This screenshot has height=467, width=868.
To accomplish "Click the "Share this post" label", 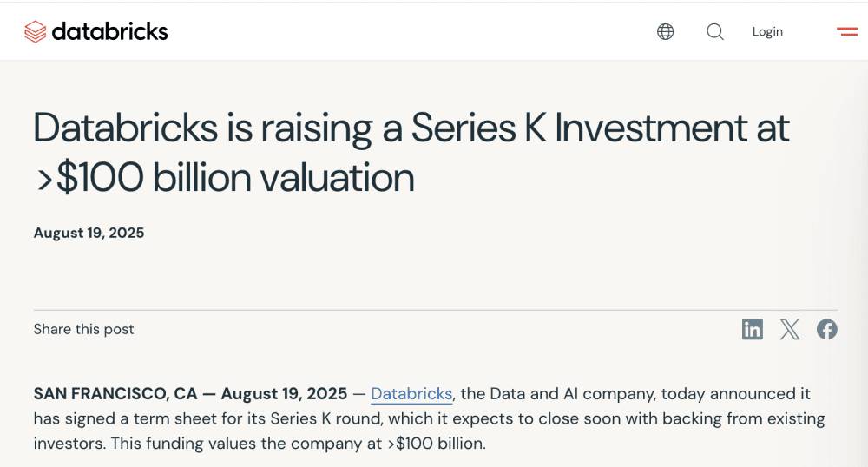I will click(83, 329).
